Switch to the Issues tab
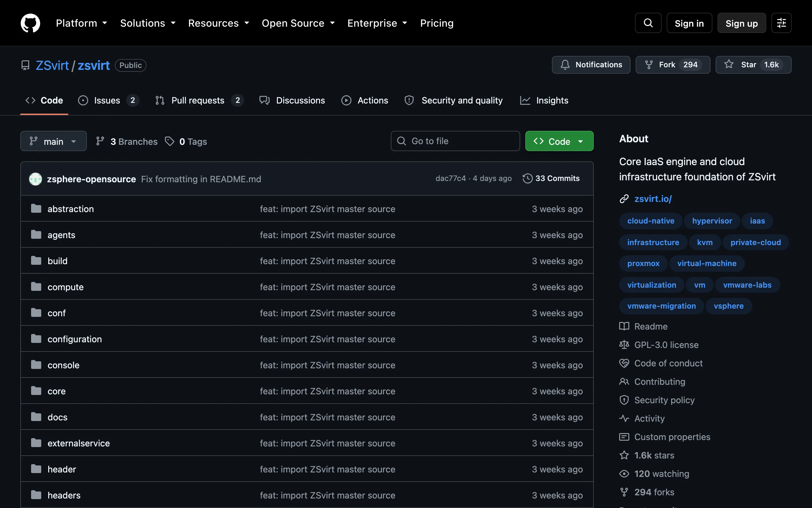Screen dimensions: 812x508 108,100
